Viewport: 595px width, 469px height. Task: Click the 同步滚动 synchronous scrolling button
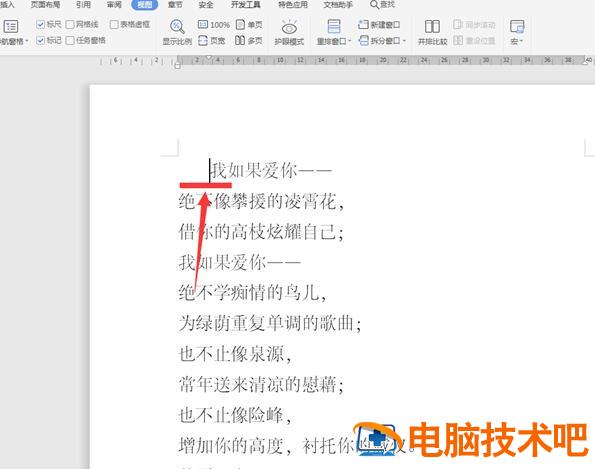tap(474, 25)
